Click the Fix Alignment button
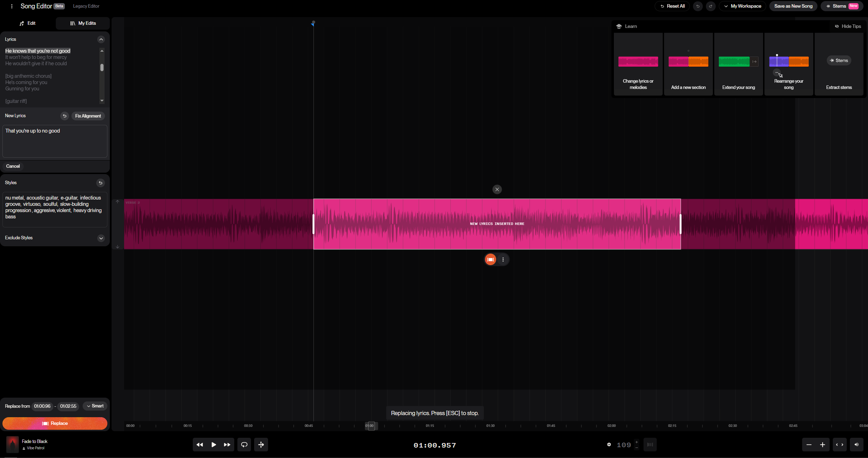 point(88,116)
